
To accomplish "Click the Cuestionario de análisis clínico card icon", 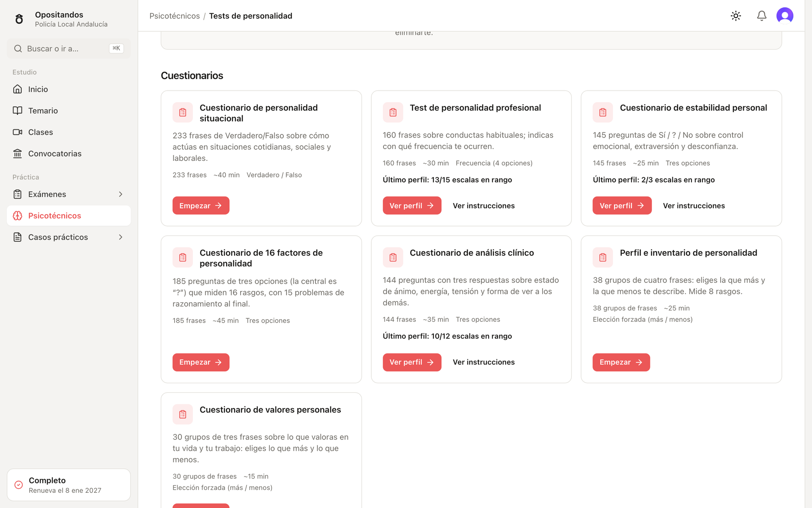I will 393,257.
